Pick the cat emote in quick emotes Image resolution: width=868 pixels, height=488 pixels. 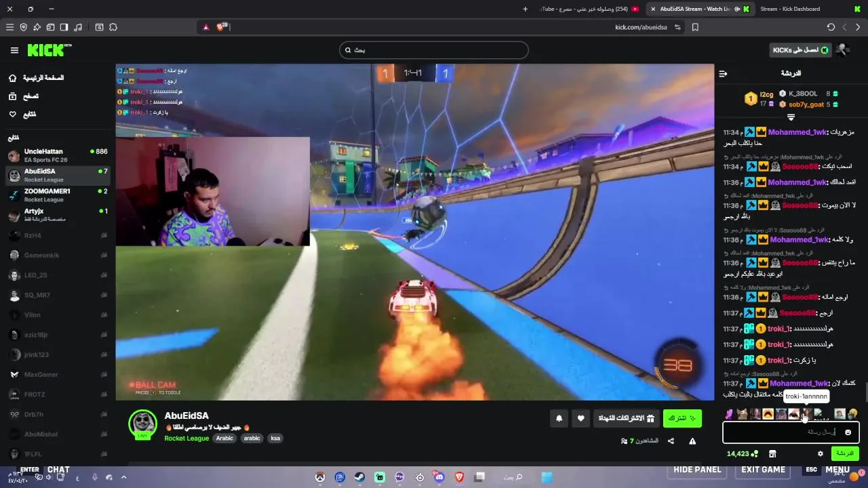743,413
